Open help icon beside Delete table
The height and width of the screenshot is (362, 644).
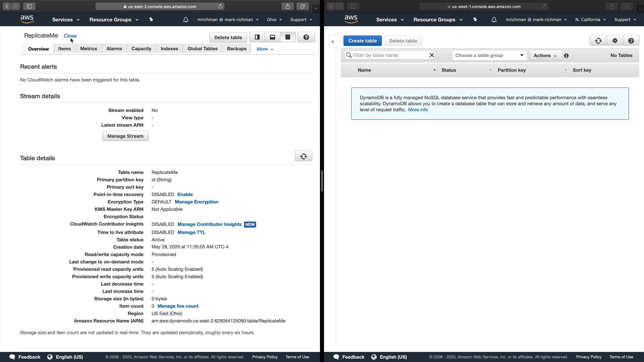(x=306, y=37)
